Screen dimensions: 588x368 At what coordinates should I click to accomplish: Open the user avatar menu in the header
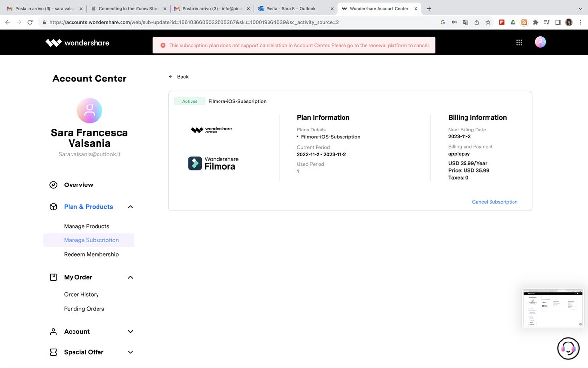[x=540, y=42]
